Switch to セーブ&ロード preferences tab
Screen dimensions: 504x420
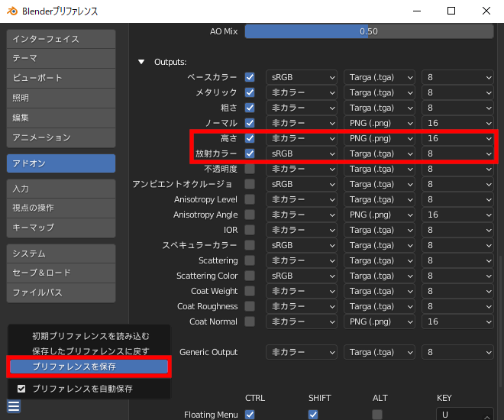[61, 273]
